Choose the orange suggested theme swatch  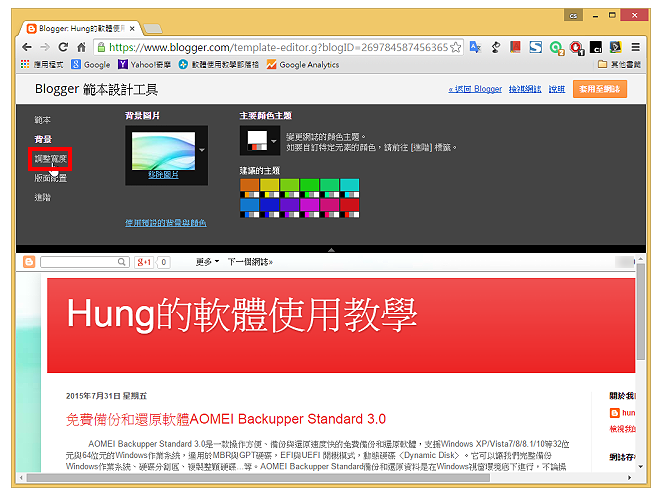tap(250, 188)
